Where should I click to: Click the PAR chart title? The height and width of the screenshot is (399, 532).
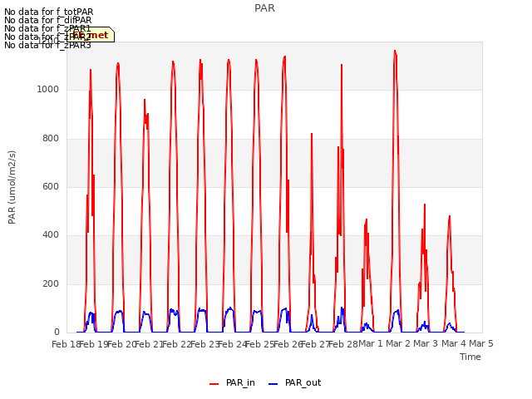click(x=264, y=8)
